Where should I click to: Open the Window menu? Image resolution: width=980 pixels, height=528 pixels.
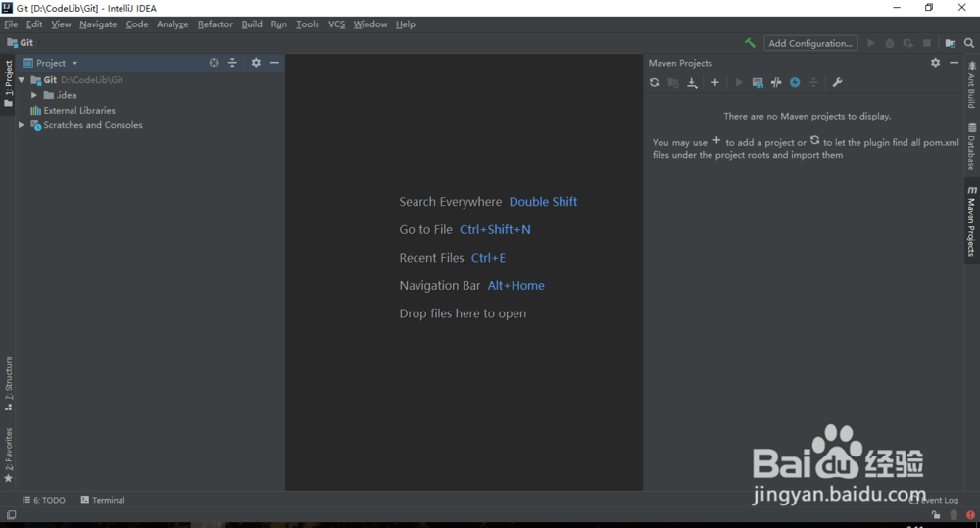click(x=370, y=24)
